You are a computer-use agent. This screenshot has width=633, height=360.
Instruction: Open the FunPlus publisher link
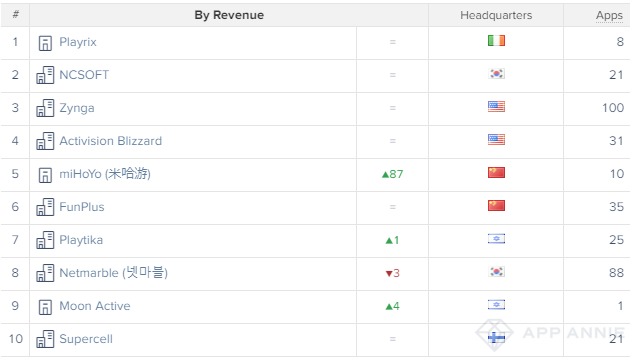pos(82,207)
